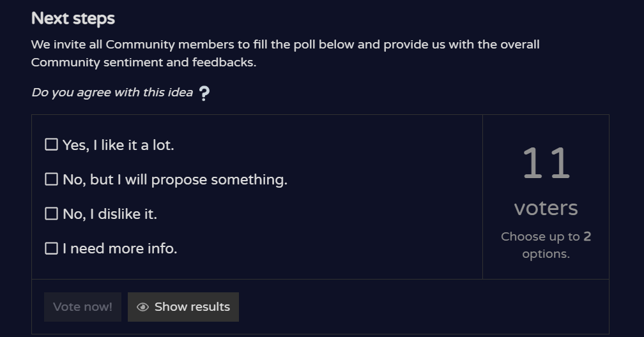
Task: Select the 'I need more info' checkbox
Action: pyautogui.click(x=51, y=248)
